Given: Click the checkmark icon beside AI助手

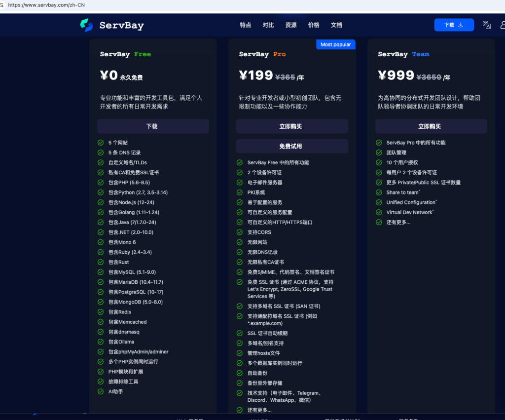Looking at the screenshot, I should coord(101,391).
